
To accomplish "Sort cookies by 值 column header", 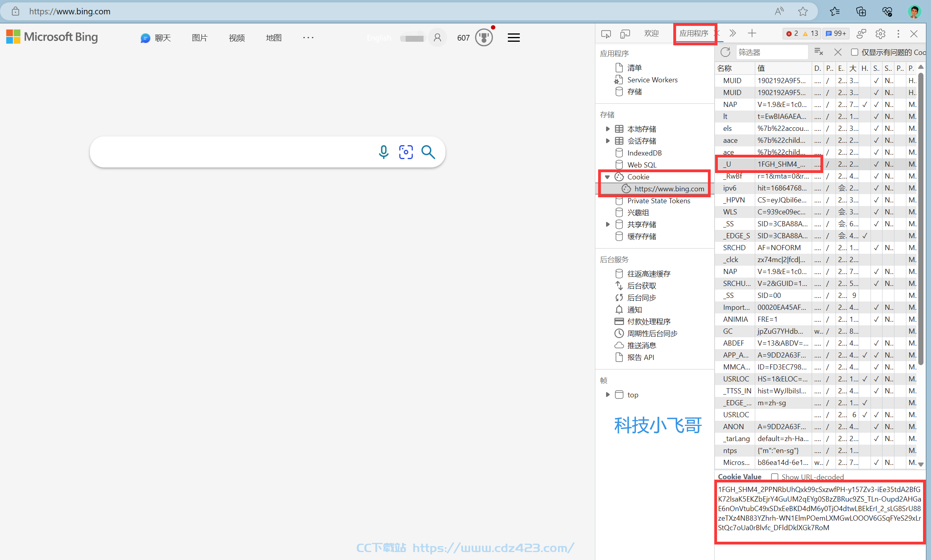I will [x=783, y=68].
